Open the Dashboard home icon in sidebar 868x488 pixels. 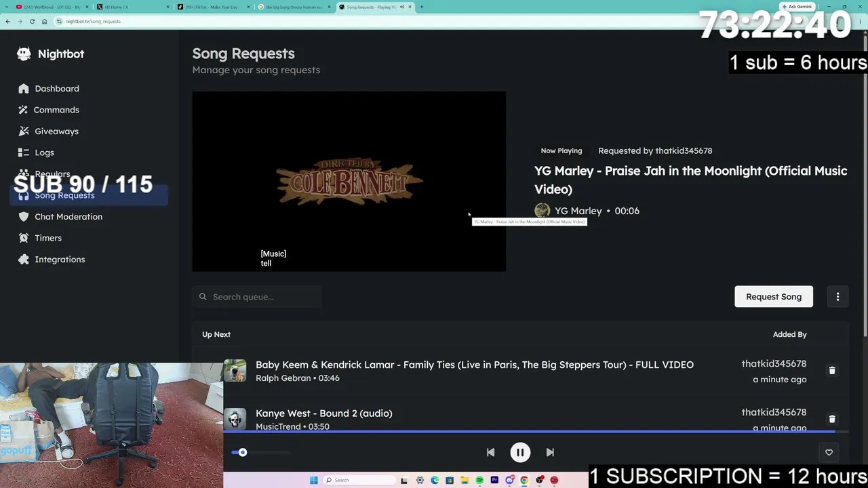[x=24, y=89]
